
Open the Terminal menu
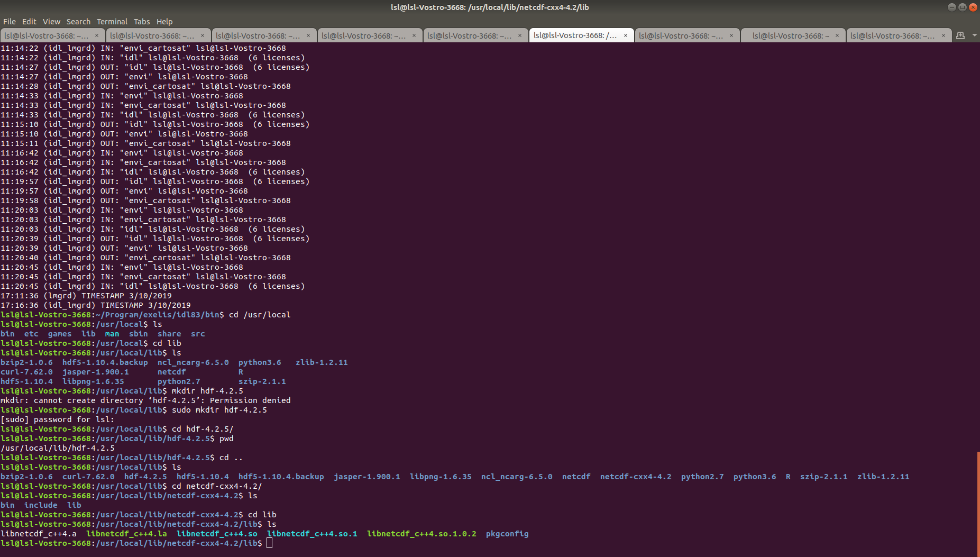point(112,22)
